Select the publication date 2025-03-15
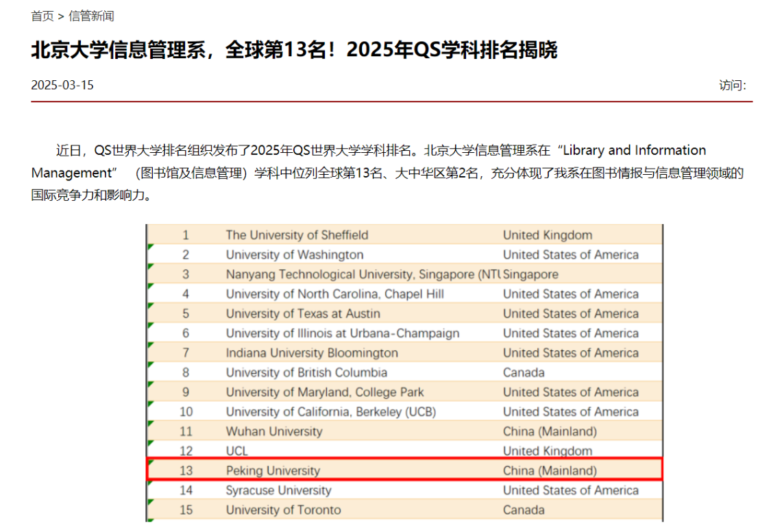The width and height of the screenshot is (771, 532). [x=62, y=85]
